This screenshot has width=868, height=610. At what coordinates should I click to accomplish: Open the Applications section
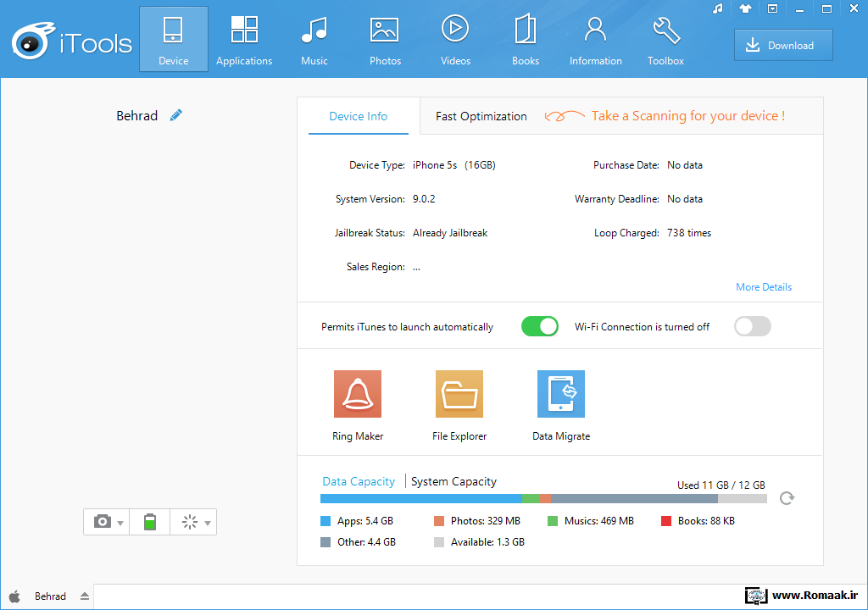pyautogui.click(x=244, y=39)
